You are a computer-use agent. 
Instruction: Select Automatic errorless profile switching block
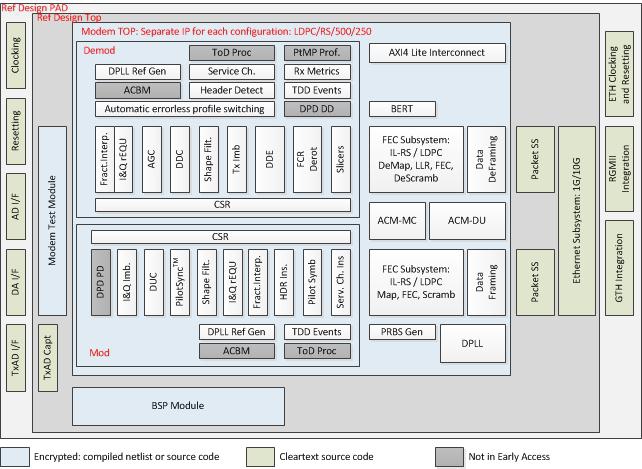click(x=181, y=108)
